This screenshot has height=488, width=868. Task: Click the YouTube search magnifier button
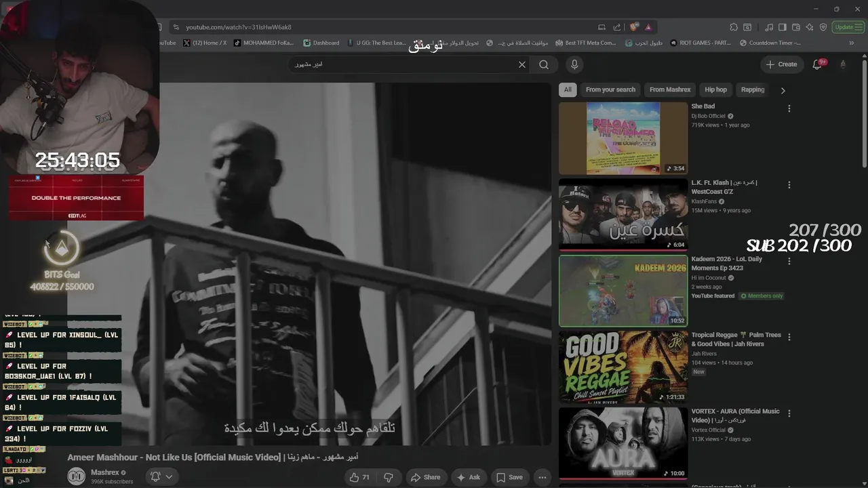tap(544, 64)
